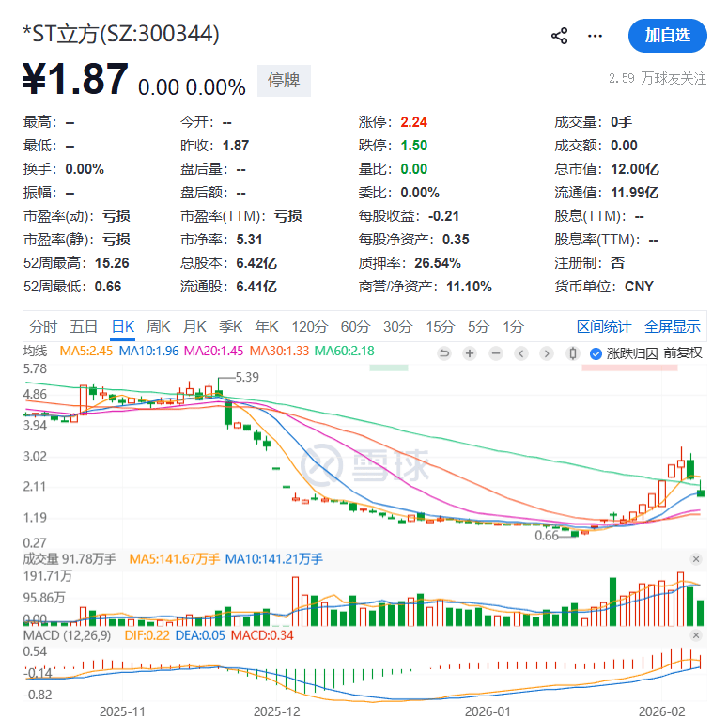Screen dimensions: 728x719
Task: Select the 分时 intraday tab
Action: (x=43, y=327)
